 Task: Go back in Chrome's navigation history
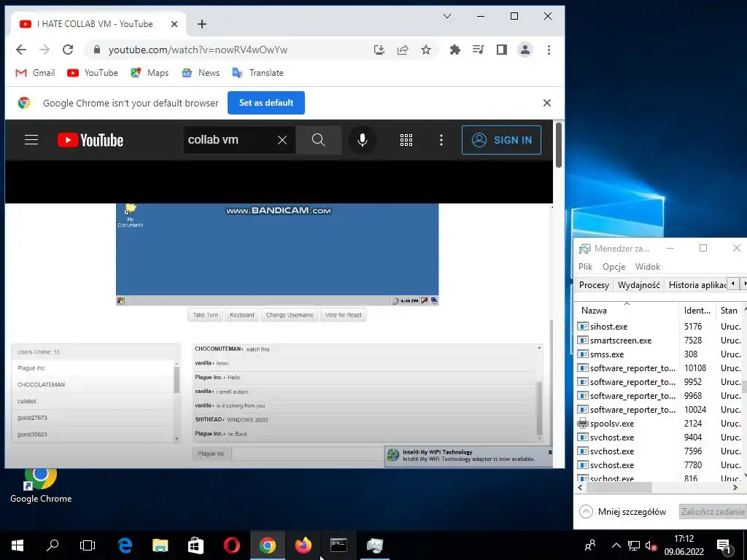(x=21, y=50)
